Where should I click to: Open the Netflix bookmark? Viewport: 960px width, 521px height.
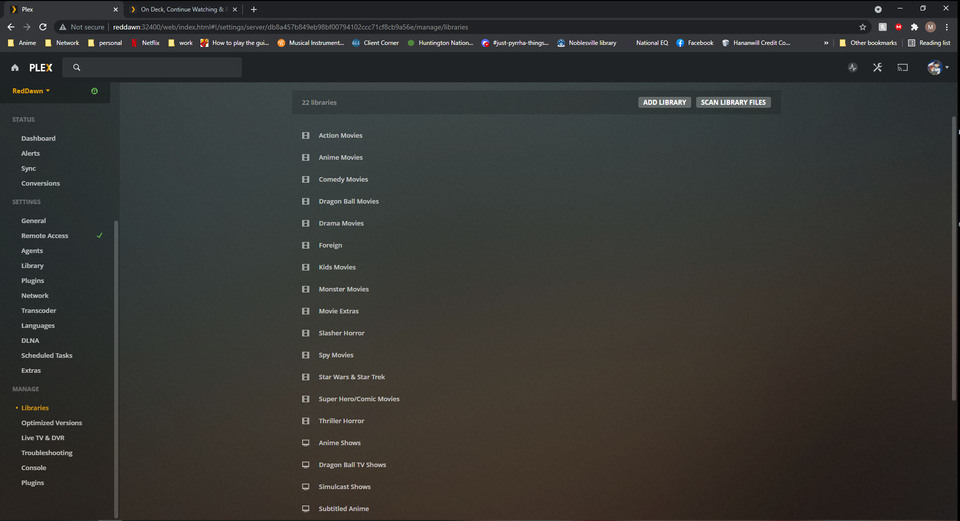(145, 43)
